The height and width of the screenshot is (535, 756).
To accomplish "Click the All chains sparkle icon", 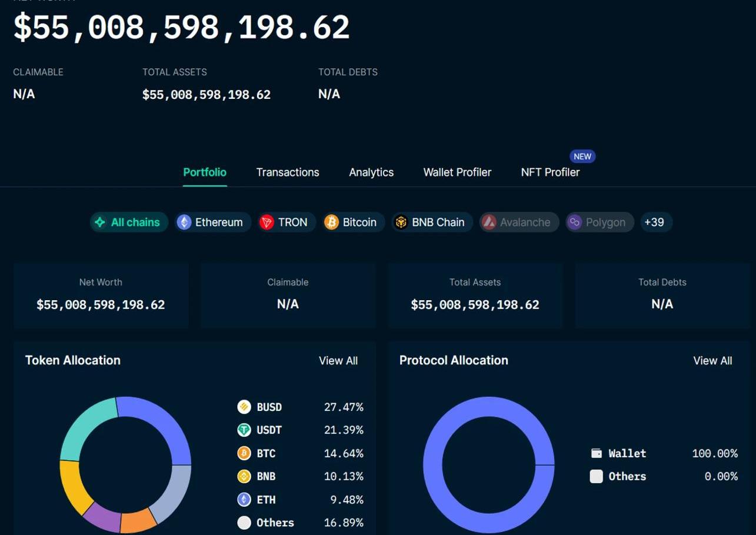I will (100, 222).
